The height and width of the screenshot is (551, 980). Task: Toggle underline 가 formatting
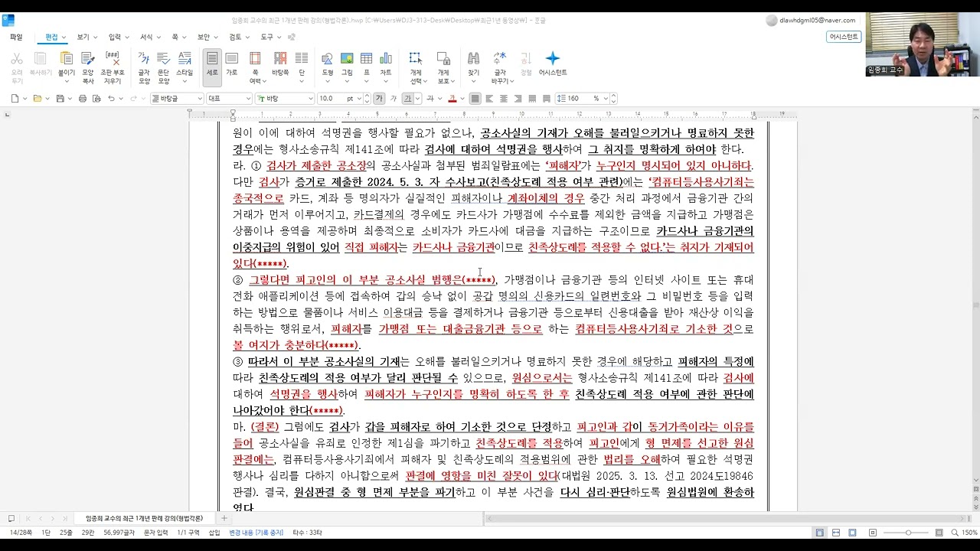(408, 98)
